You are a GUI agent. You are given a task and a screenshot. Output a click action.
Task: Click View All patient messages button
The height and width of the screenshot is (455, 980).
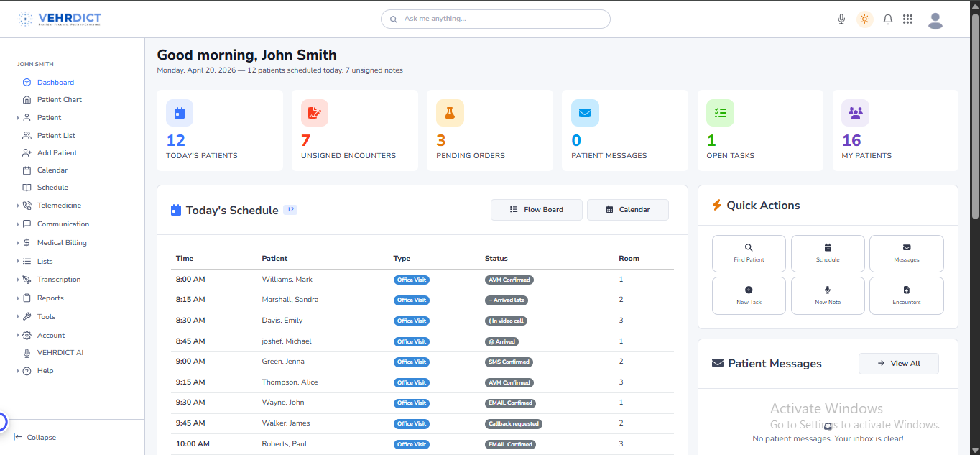(x=898, y=364)
